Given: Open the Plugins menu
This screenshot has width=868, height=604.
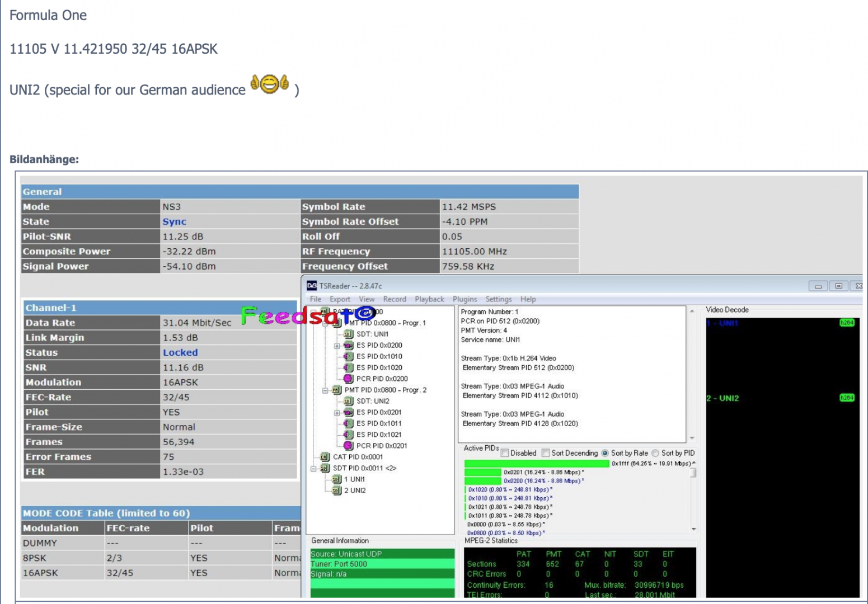Looking at the screenshot, I should [465, 299].
